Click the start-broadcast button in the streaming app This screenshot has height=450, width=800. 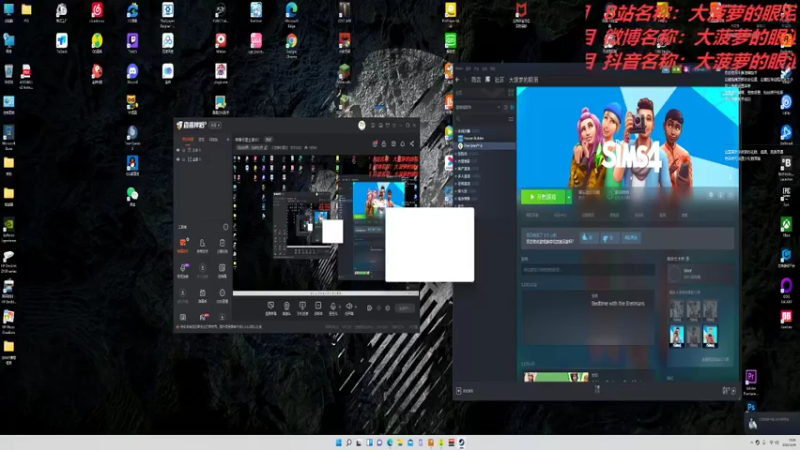404,308
